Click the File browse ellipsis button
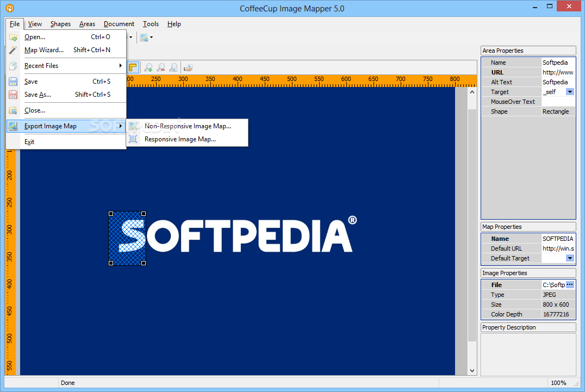585x392 pixels. (x=570, y=284)
